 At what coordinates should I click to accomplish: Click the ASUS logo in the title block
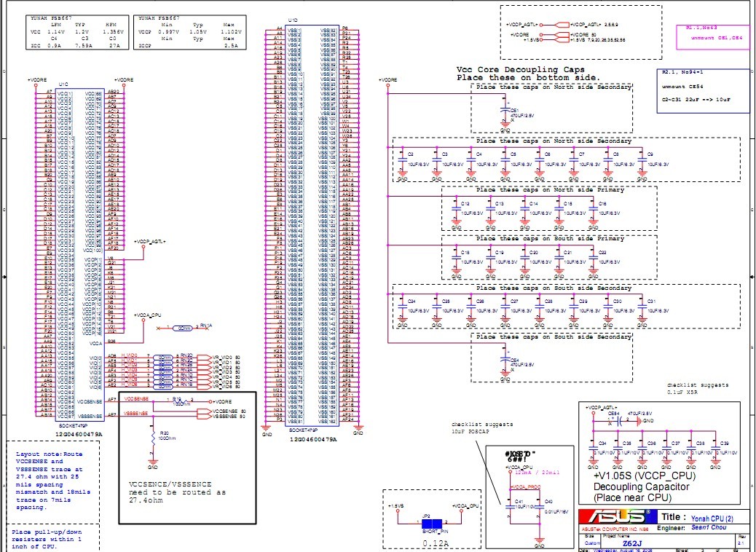pyautogui.click(x=618, y=517)
